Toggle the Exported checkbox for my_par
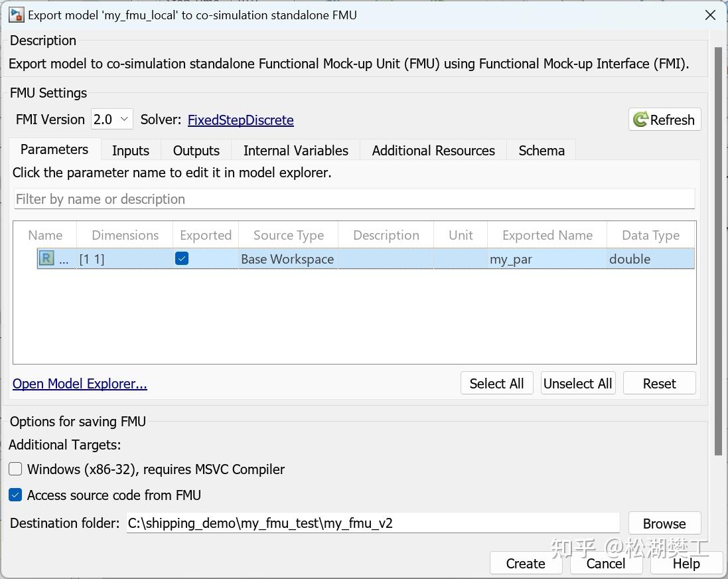The width and height of the screenshot is (728, 579). [182, 258]
